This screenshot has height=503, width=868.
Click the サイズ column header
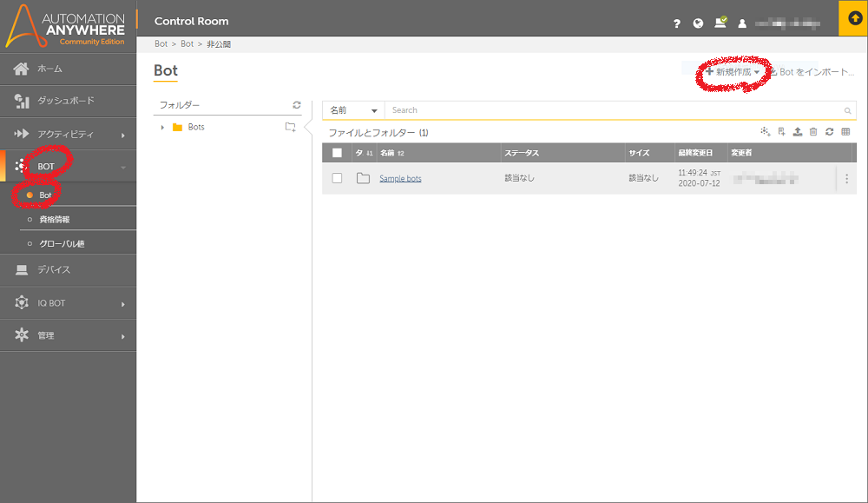639,153
